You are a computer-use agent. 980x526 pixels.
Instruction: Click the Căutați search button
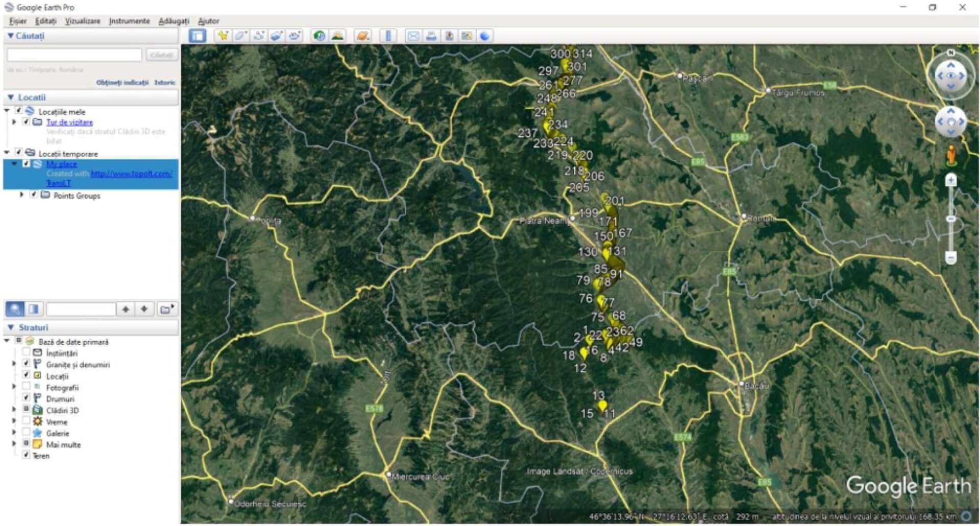(162, 55)
